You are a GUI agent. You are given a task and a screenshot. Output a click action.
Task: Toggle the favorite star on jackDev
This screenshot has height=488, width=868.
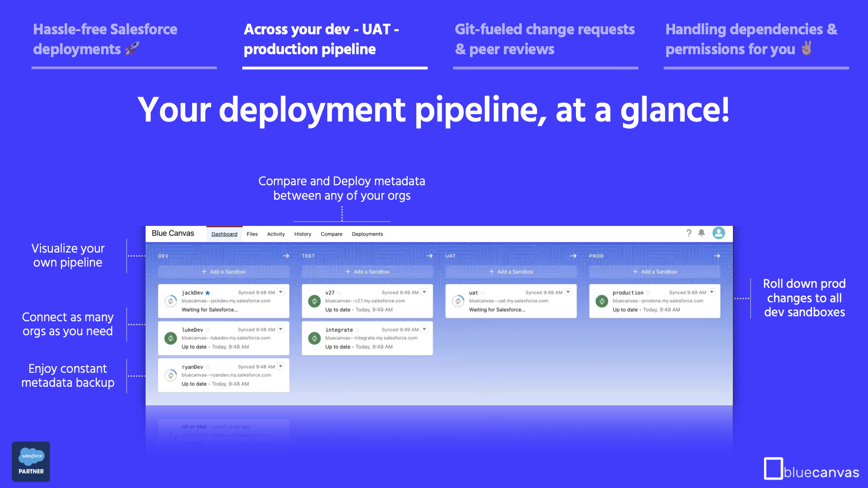tap(208, 293)
